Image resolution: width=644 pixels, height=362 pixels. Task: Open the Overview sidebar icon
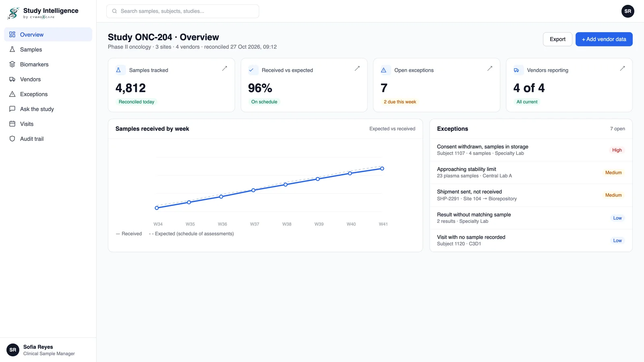(12, 35)
